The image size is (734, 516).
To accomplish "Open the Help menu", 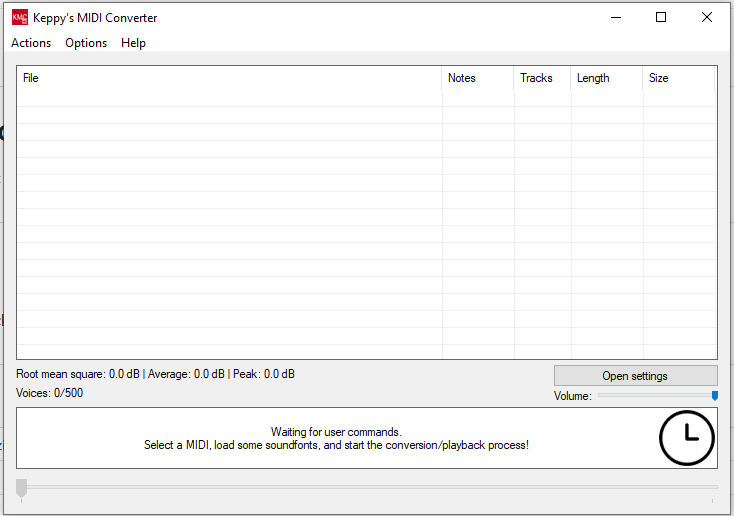I will 133,43.
